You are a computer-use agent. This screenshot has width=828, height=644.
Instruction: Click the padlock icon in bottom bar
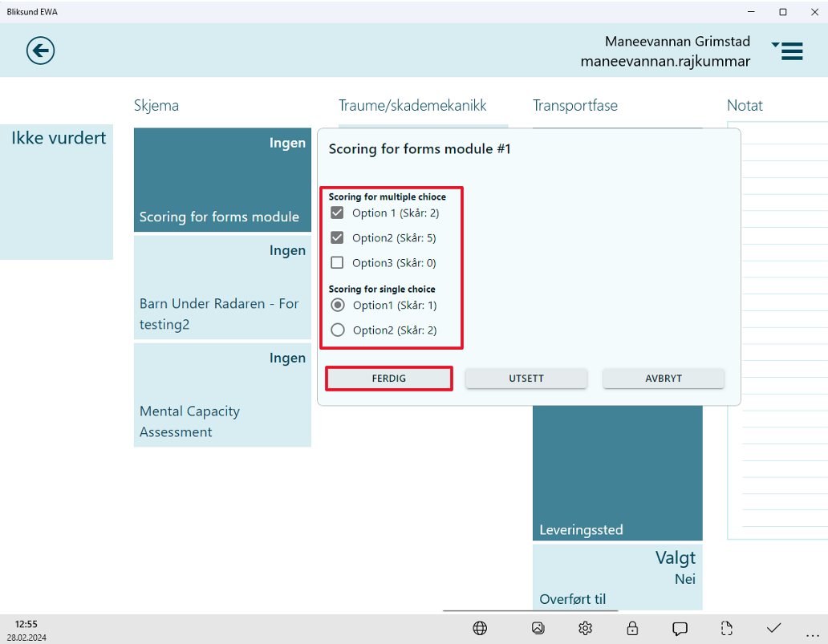(x=632, y=628)
